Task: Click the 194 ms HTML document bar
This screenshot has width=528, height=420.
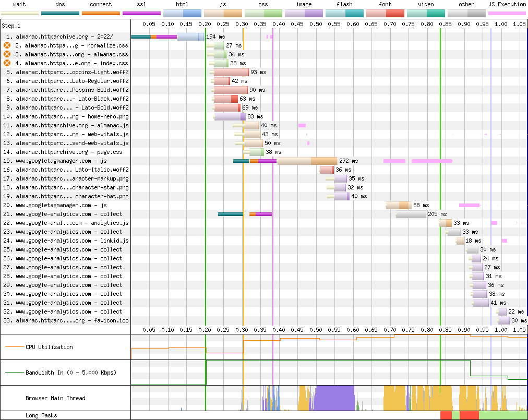Action: (190, 37)
